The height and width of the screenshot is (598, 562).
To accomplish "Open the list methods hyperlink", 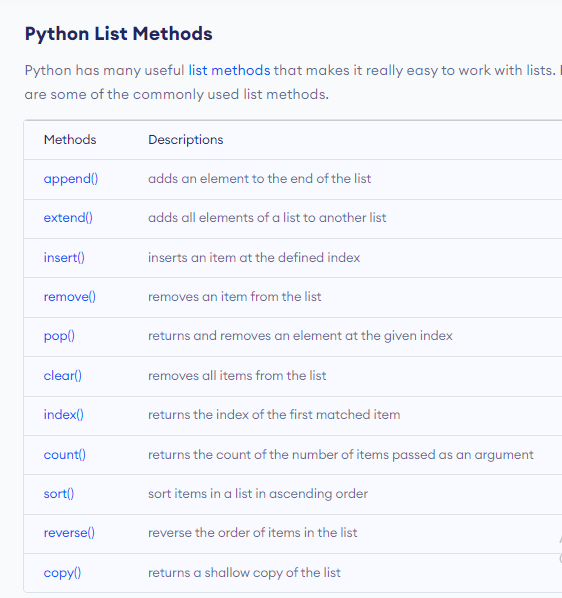I will pyautogui.click(x=229, y=71).
